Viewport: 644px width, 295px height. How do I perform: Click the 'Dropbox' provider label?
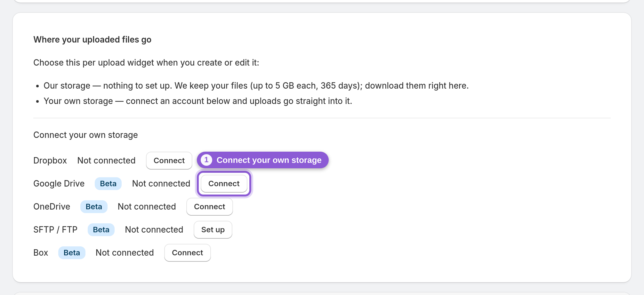pyautogui.click(x=50, y=161)
